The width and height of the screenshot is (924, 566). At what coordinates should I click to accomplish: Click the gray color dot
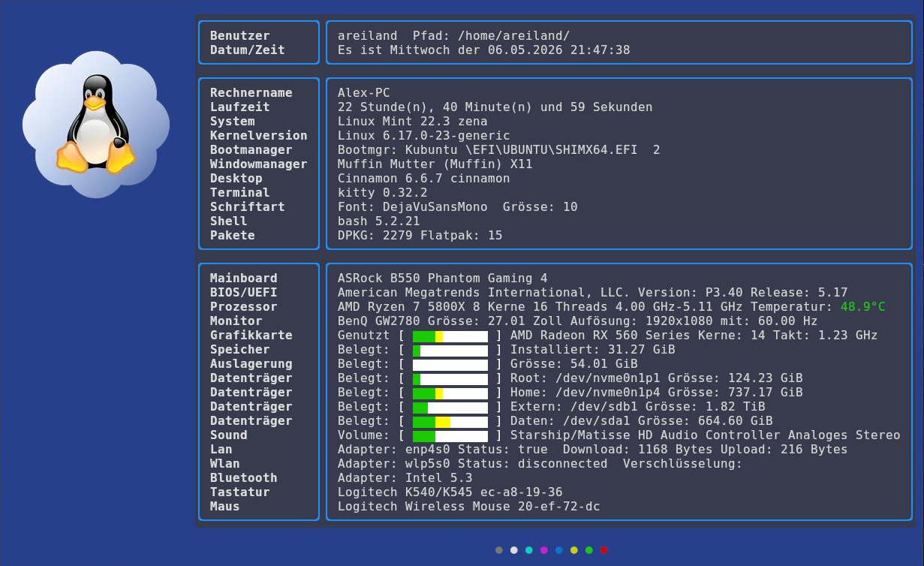(x=499, y=550)
